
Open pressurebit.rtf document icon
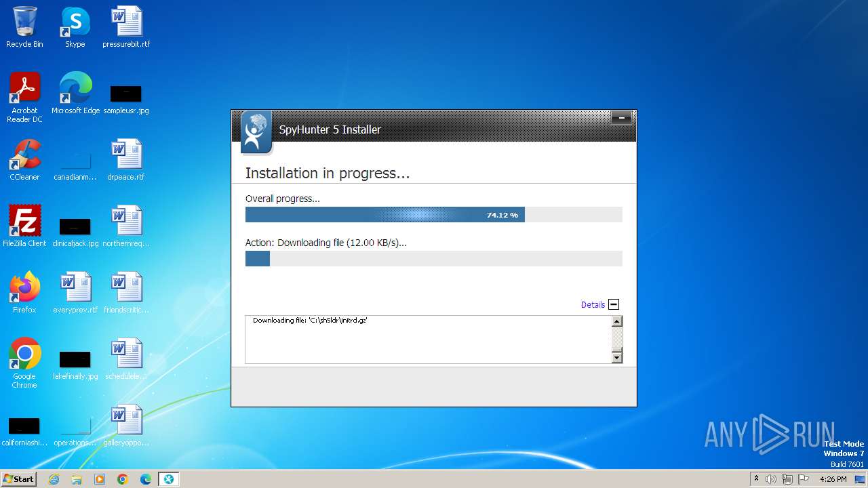[x=126, y=27]
